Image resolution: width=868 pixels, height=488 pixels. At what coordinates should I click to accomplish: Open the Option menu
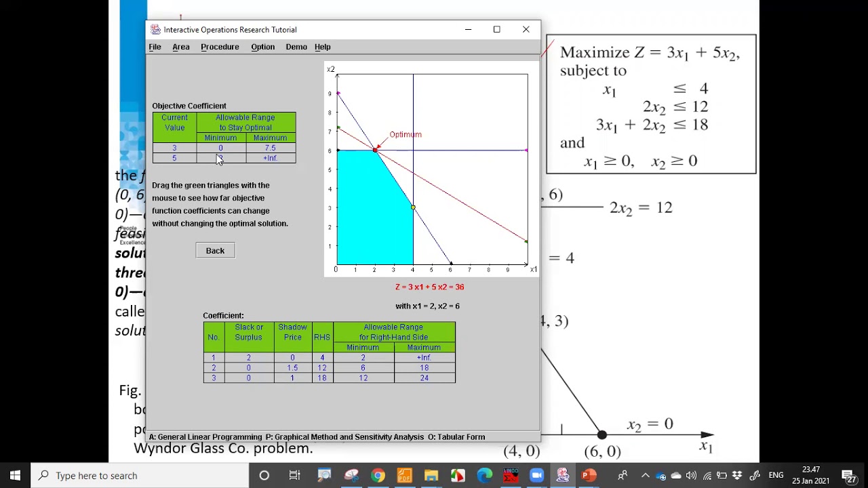tap(262, 47)
